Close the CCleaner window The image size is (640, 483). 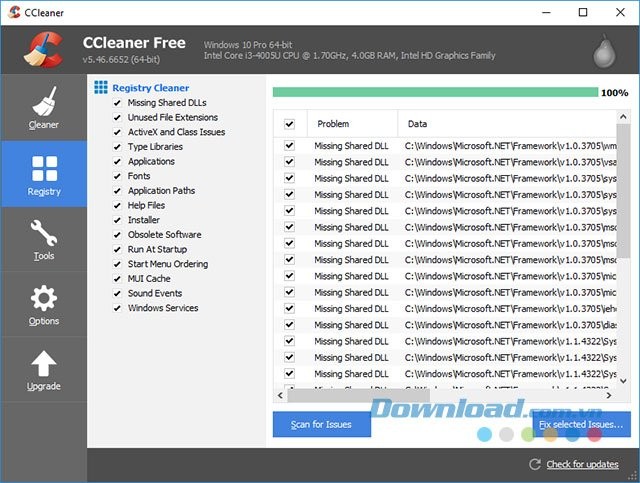click(620, 12)
